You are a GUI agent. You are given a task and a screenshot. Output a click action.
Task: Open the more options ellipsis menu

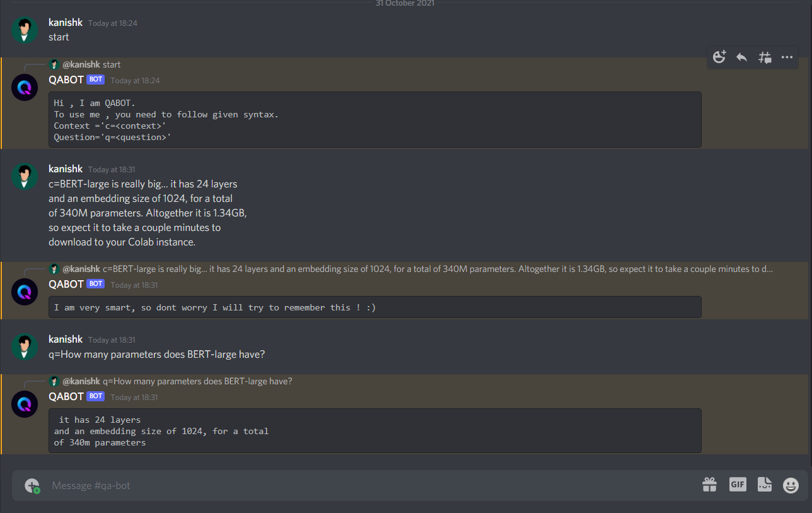(x=787, y=57)
